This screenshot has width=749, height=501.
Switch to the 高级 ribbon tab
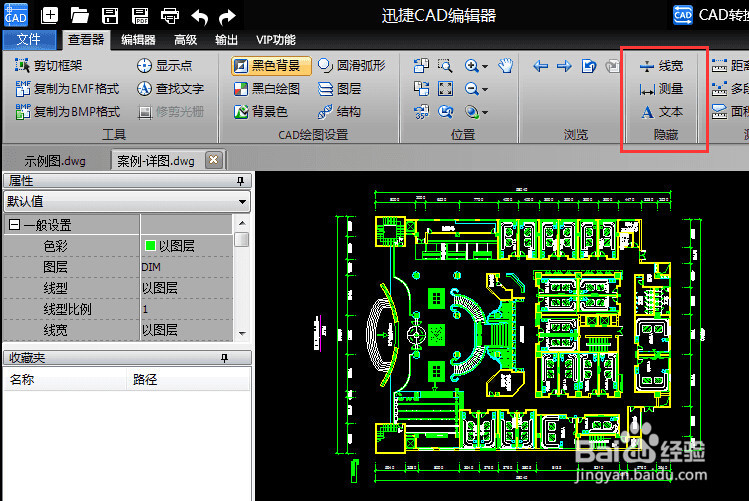coord(185,40)
